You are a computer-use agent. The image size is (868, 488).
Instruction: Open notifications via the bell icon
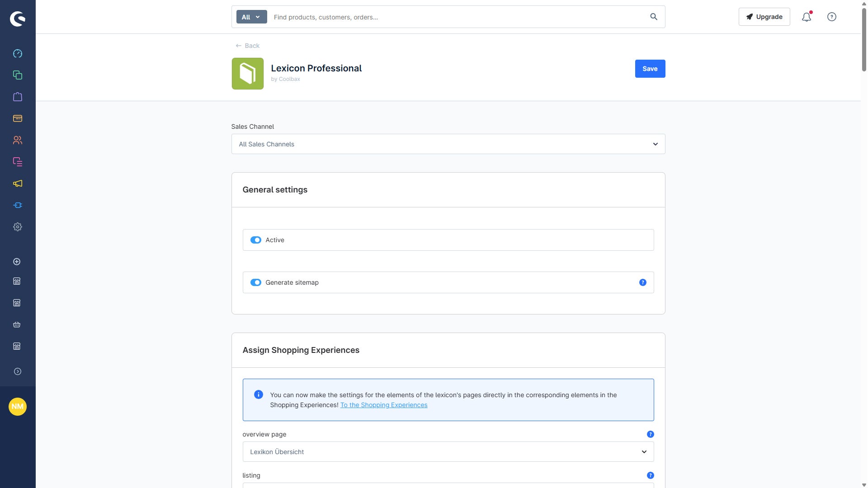pos(807,17)
